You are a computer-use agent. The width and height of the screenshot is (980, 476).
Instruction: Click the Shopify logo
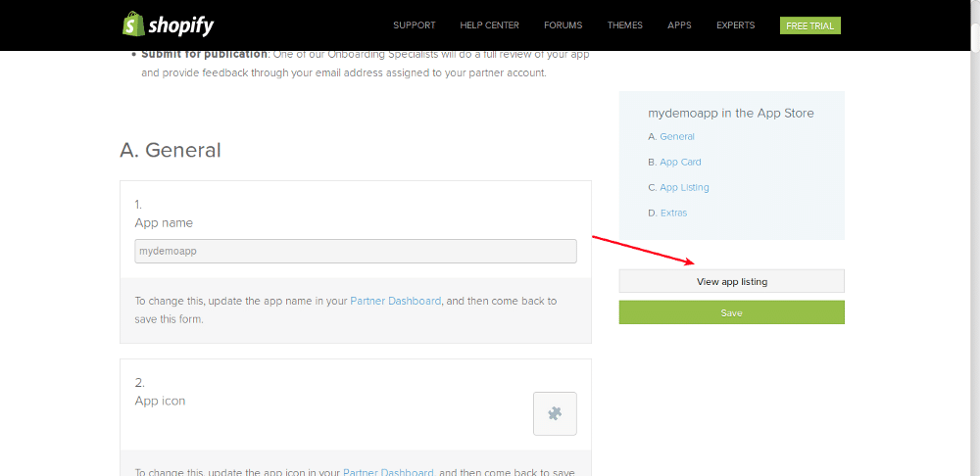[169, 25]
